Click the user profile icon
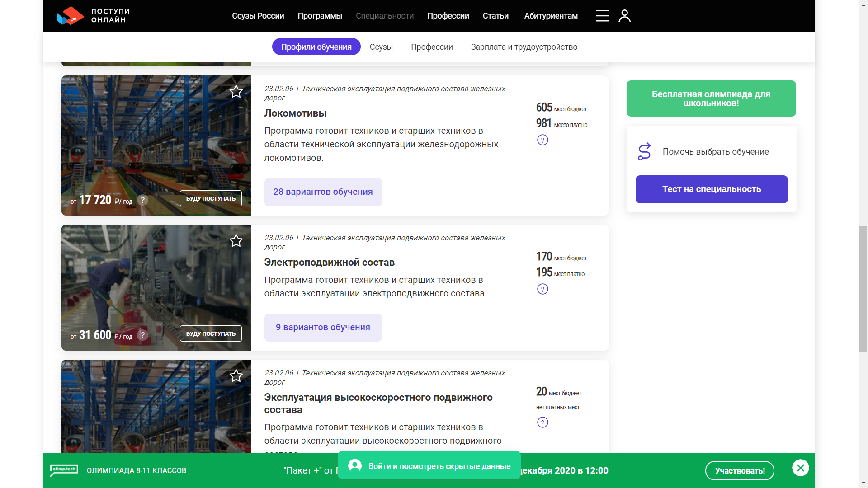The image size is (868, 488). (624, 16)
